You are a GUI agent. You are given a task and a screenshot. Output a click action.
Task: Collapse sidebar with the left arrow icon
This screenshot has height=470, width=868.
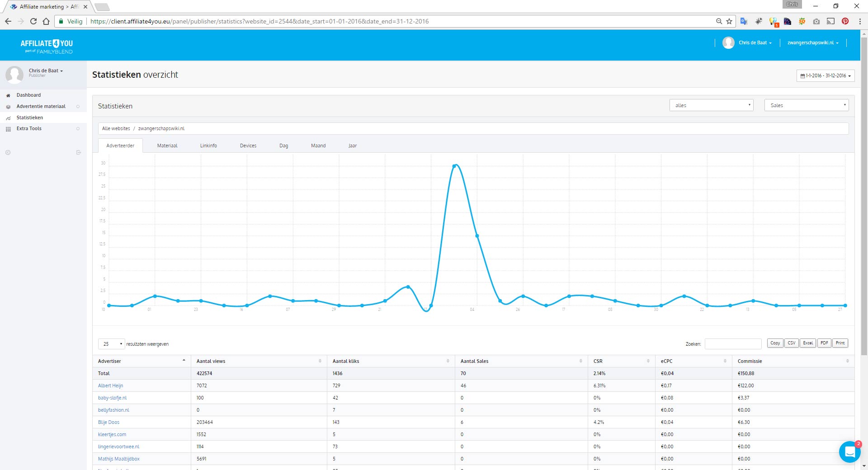8,153
